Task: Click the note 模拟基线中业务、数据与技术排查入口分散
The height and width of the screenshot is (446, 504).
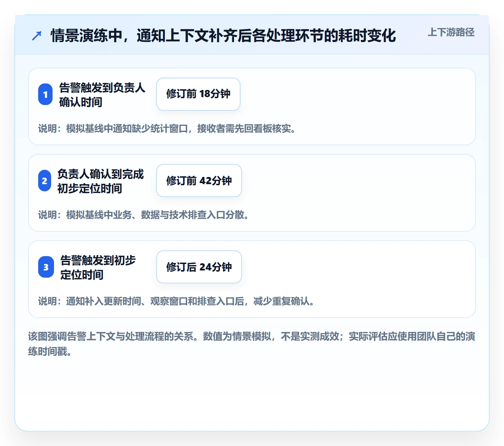Action: [x=155, y=215]
